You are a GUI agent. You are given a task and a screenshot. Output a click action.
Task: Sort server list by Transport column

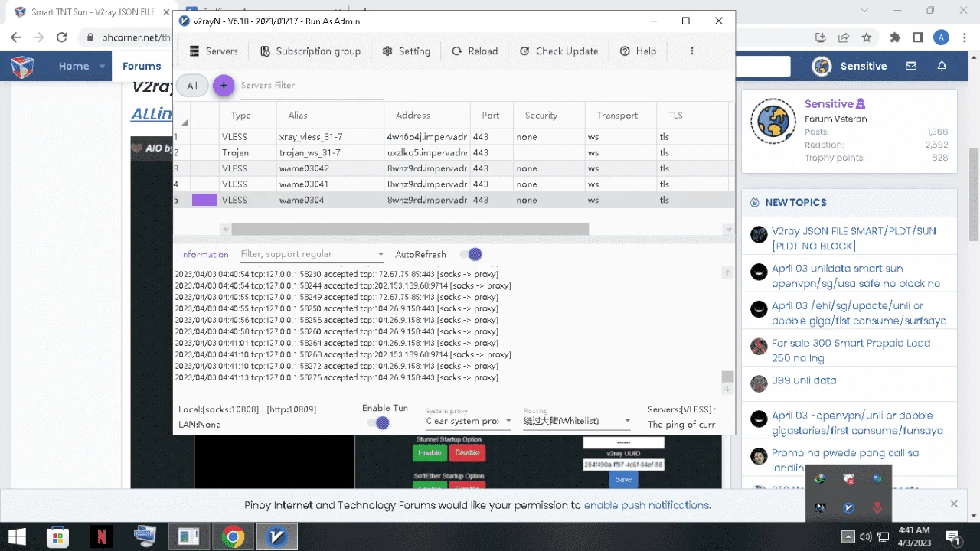click(x=617, y=116)
